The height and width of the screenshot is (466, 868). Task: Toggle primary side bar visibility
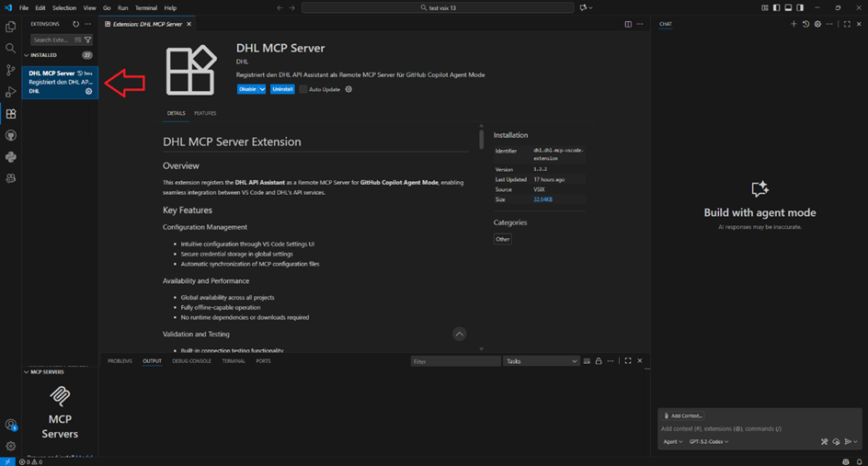[777, 7]
